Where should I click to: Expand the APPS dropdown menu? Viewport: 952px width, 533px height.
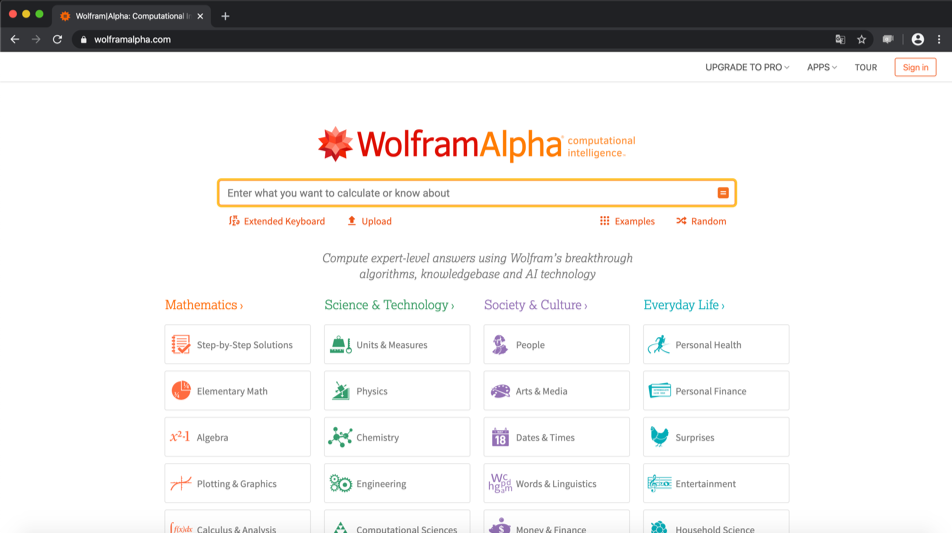point(821,67)
